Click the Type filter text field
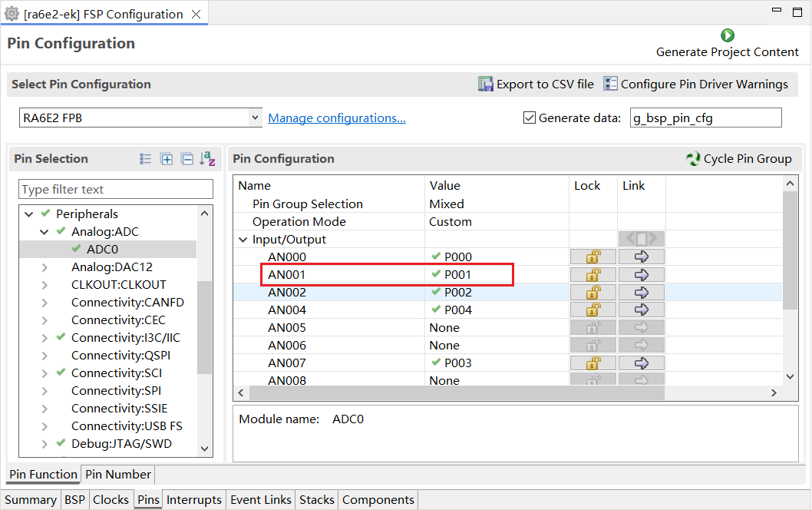This screenshot has width=812, height=510. click(115, 190)
